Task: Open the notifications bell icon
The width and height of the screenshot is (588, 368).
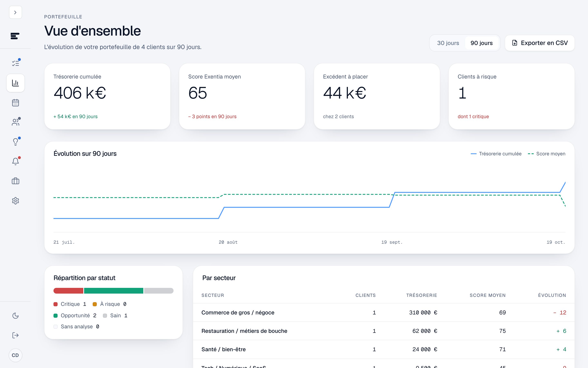Action: 15,161
